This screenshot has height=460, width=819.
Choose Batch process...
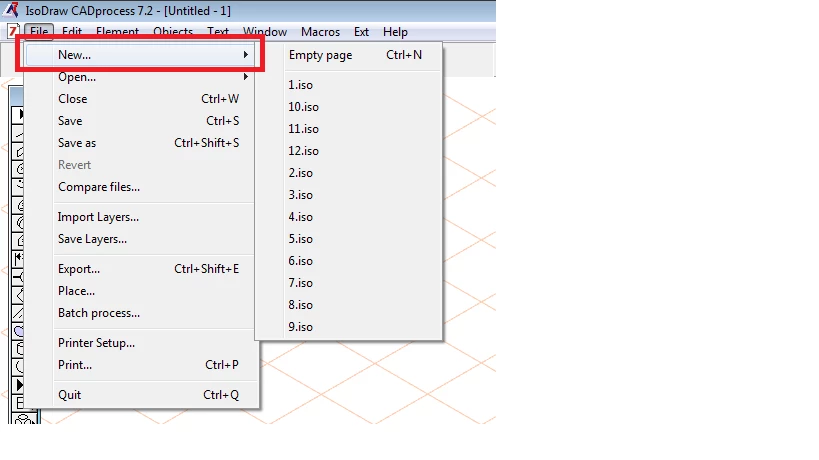pyautogui.click(x=140, y=313)
